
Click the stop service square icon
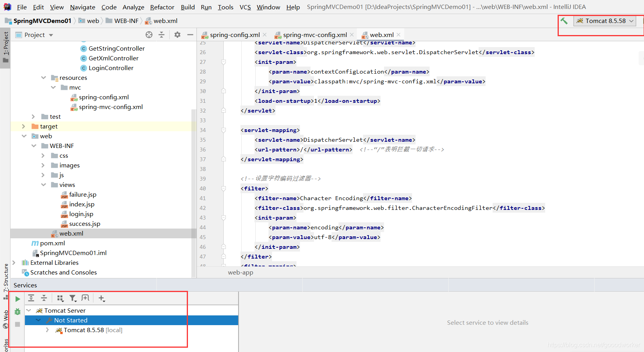(x=18, y=324)
